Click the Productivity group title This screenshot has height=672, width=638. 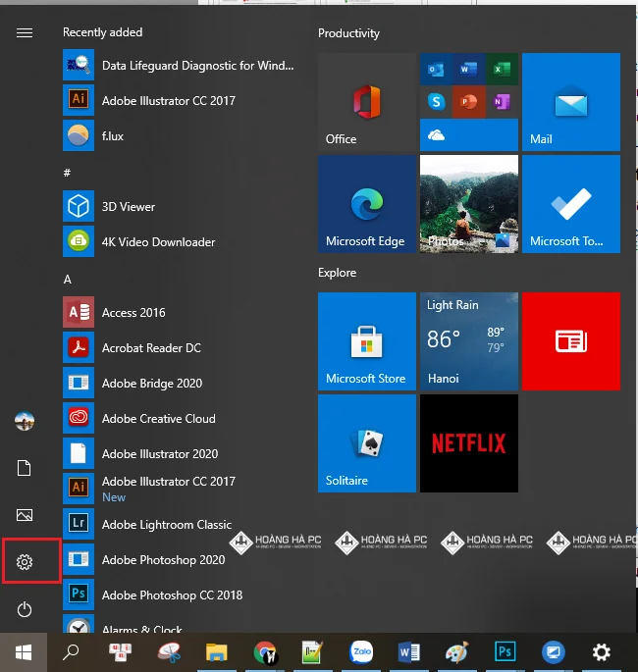click(x=348, y=33)
